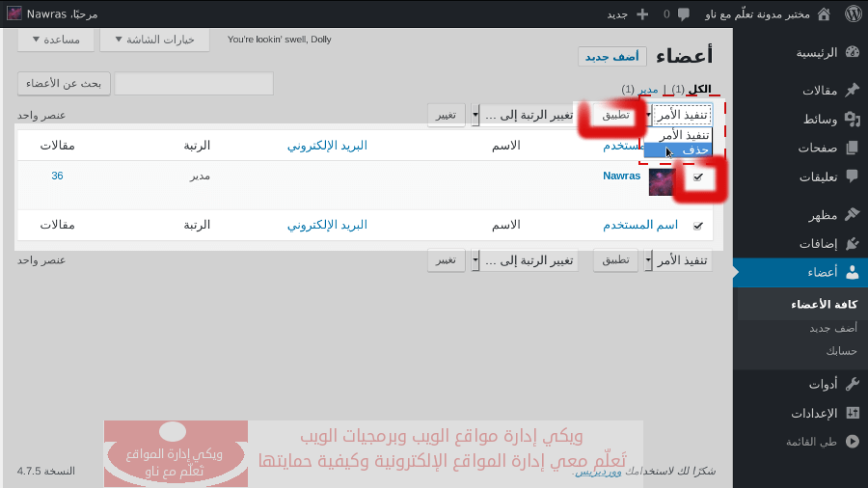868x488 pixels.
Task: Open Media (وسائط) sidebar icon
Action: [x=852, y=120]
